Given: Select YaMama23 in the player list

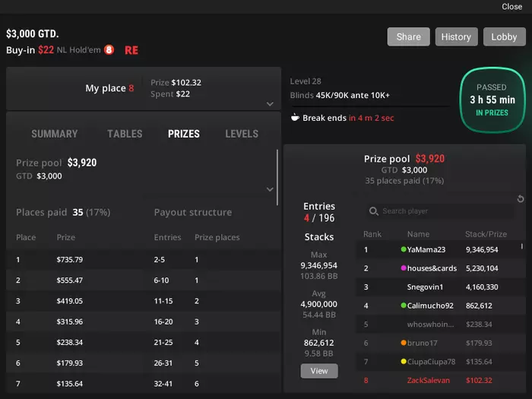Looking at the screenshot, I should click(x=440, y=249).
